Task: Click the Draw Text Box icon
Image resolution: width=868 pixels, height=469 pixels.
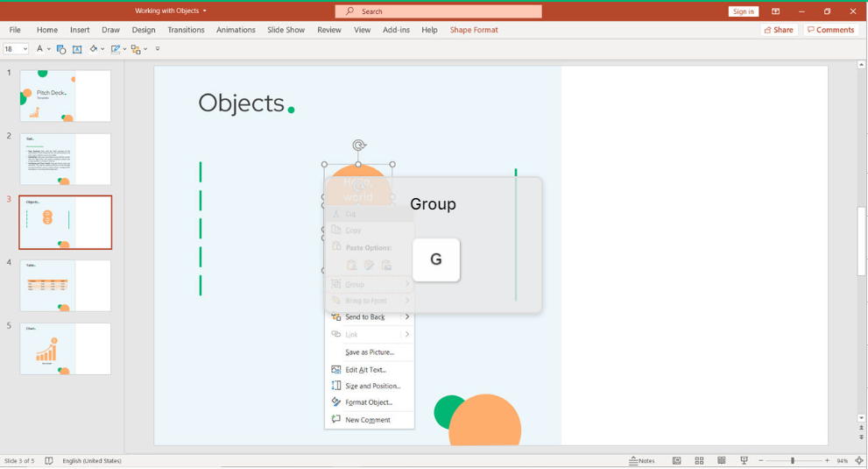Action: click(x=77, y=49)
